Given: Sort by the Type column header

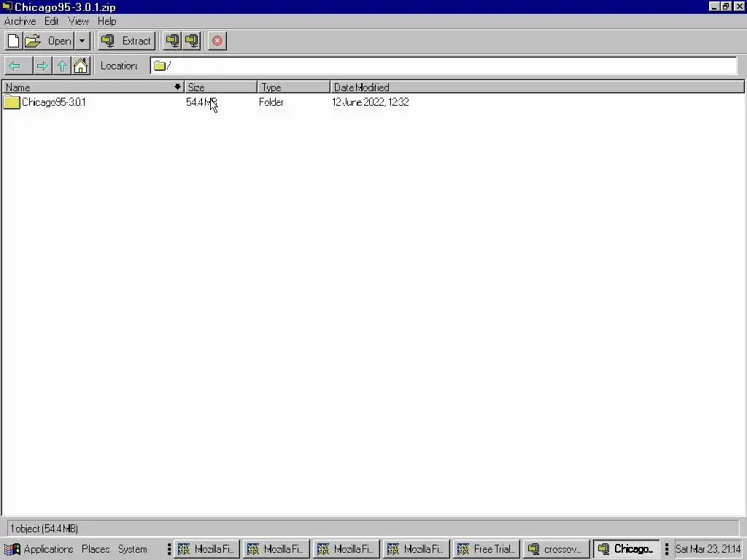Looking at the screenshot, I should point(293,87).
